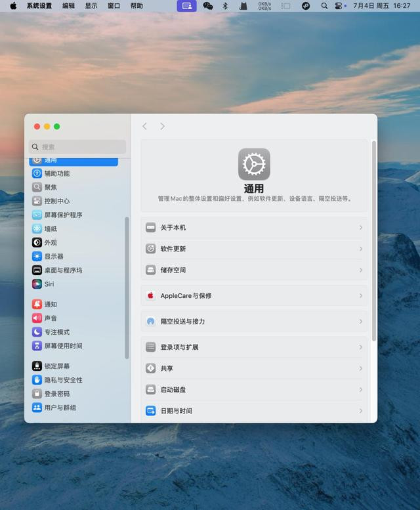The image size is (420, 510).
Task: Go back with the left arrow button
Action: 144,126
